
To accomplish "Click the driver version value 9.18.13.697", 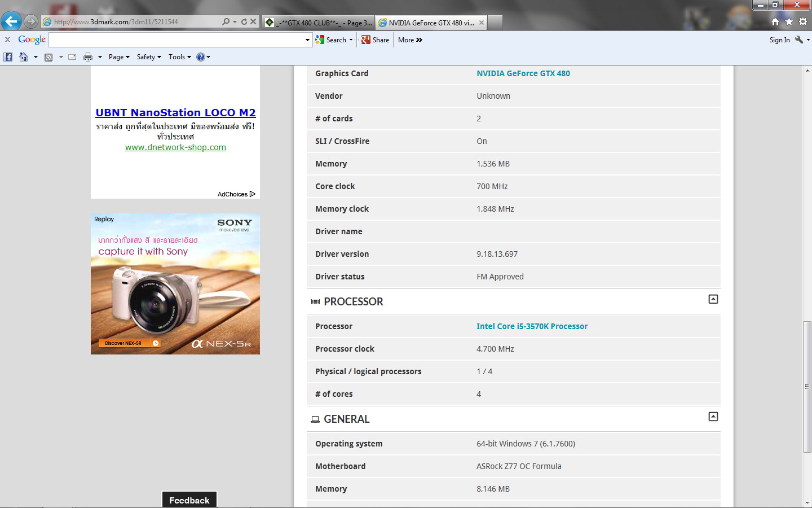I will pos(497,254).
